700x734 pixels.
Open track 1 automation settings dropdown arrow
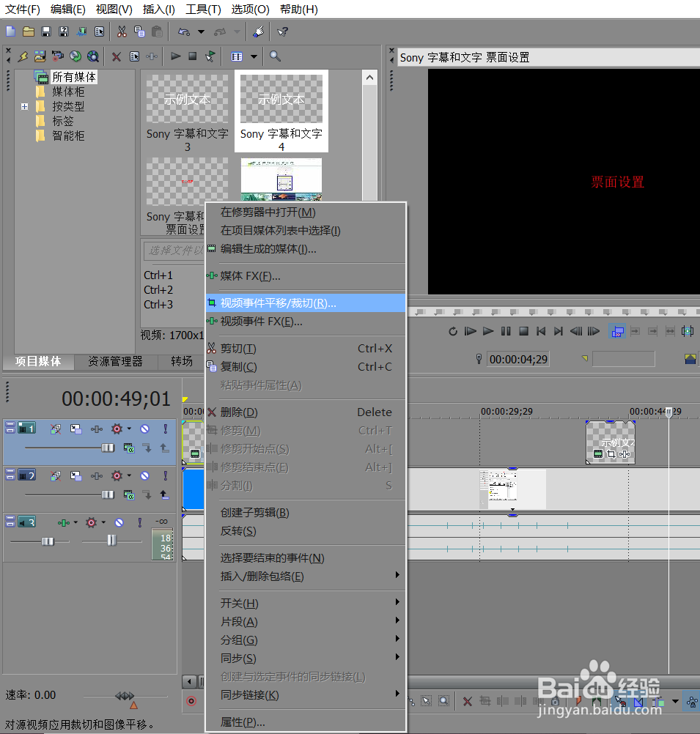click(x=129, y=429)
